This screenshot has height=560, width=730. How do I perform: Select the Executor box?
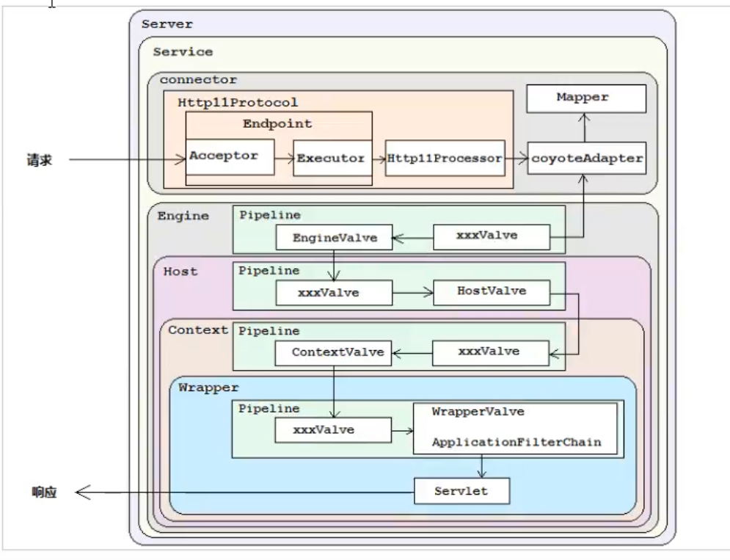[x=329, y=158]
